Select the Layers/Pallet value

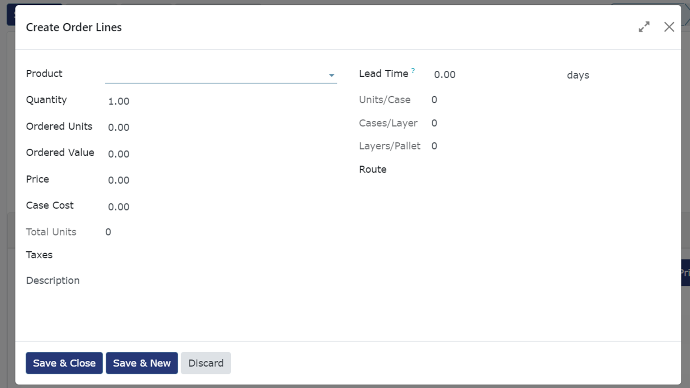click(x=434, y=146)
